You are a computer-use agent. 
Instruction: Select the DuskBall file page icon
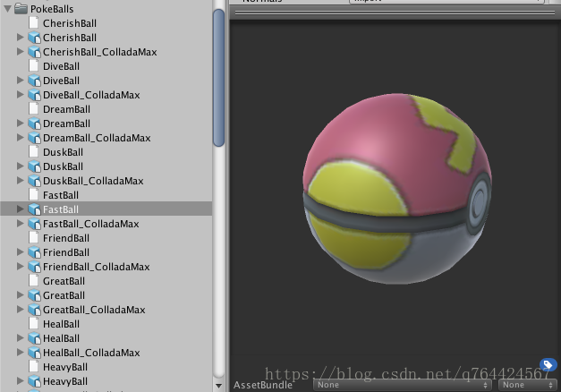click(x=34, y=152)
